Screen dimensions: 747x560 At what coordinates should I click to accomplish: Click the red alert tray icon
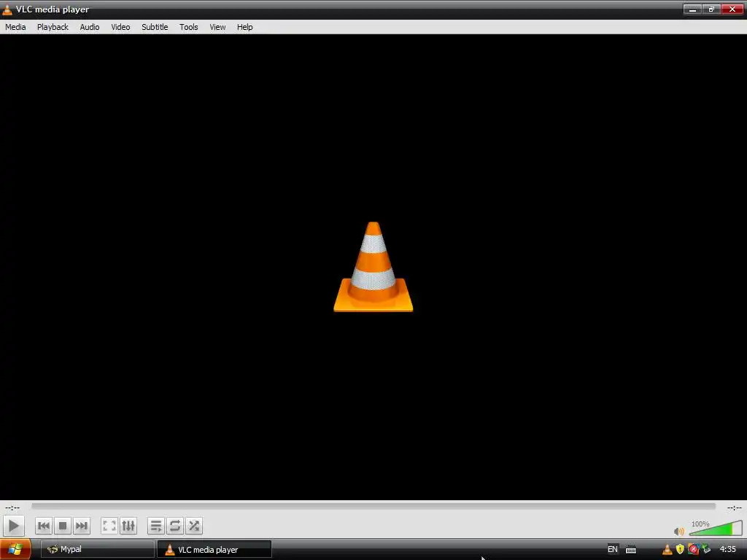[693, 550]
